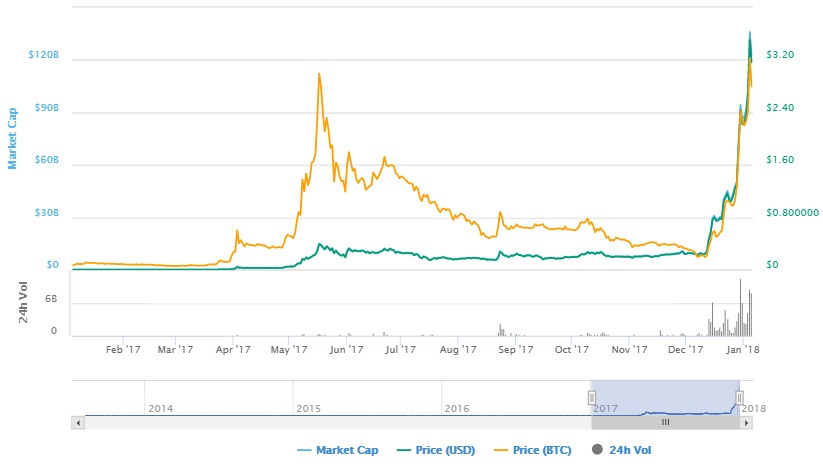Click the 2016 label in the navigator timeline

point(456,408)
